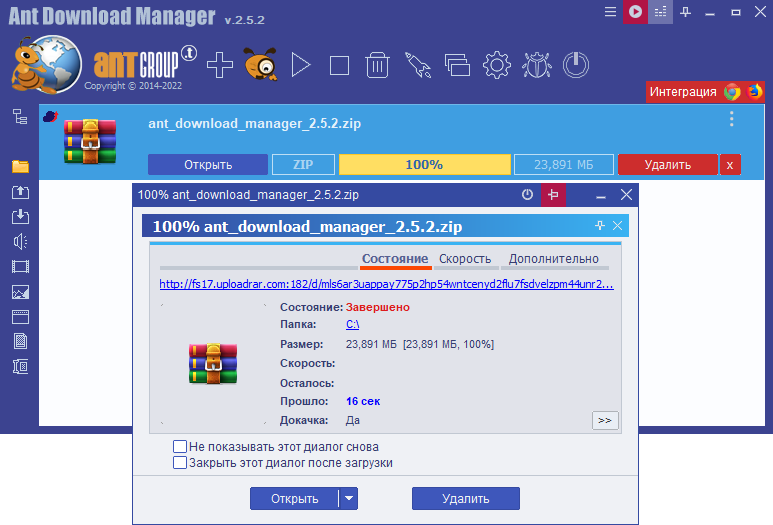The height and width of the screenshot is (525, 773).
Task: Click ant_download_manager_2.5.2.zip filename in list
Action: point(254,123)
